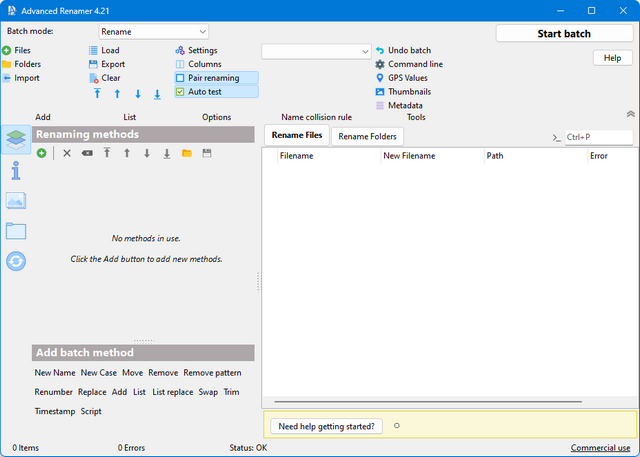Add New Name batch method
The image size is (640, 457).
coord(55,373)
